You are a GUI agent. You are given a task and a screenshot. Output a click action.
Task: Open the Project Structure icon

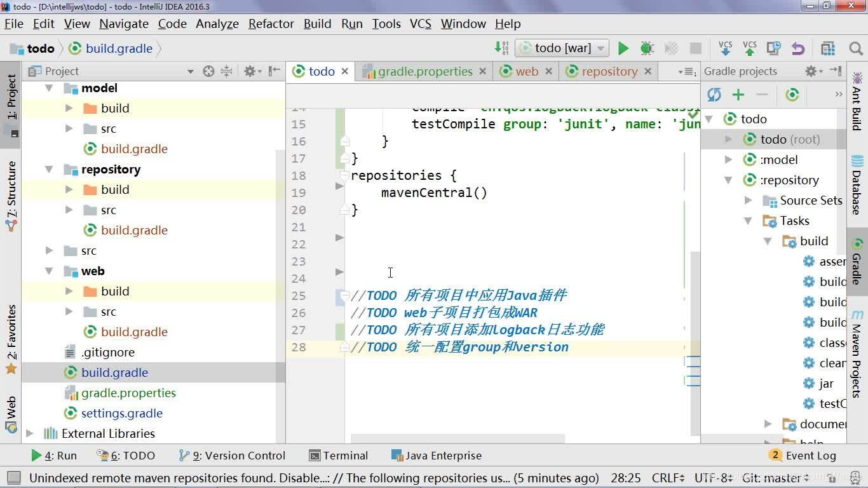click(x=827, y=48)
